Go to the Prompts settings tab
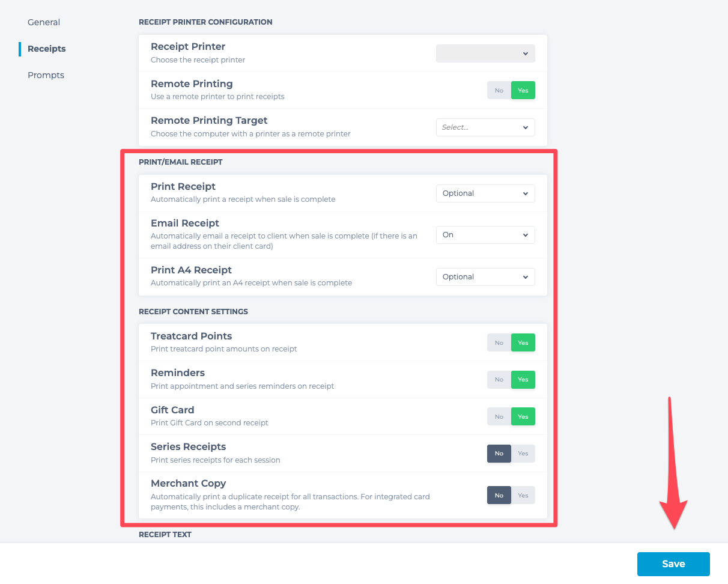Viewport: 728px width, 584px height. point(46,75)
